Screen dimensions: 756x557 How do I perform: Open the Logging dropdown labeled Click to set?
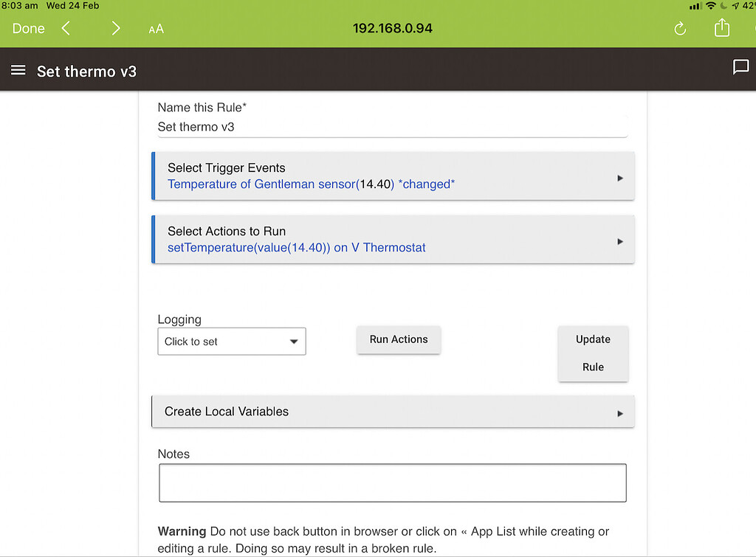pos(231,341)
